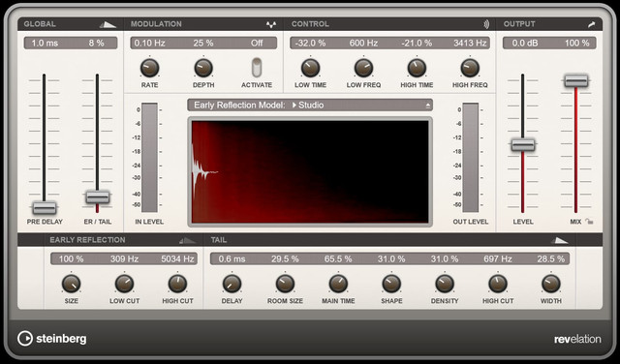Click the Global section ramp icon
This screenshot has height=364, width=620.
coord(108,24)
